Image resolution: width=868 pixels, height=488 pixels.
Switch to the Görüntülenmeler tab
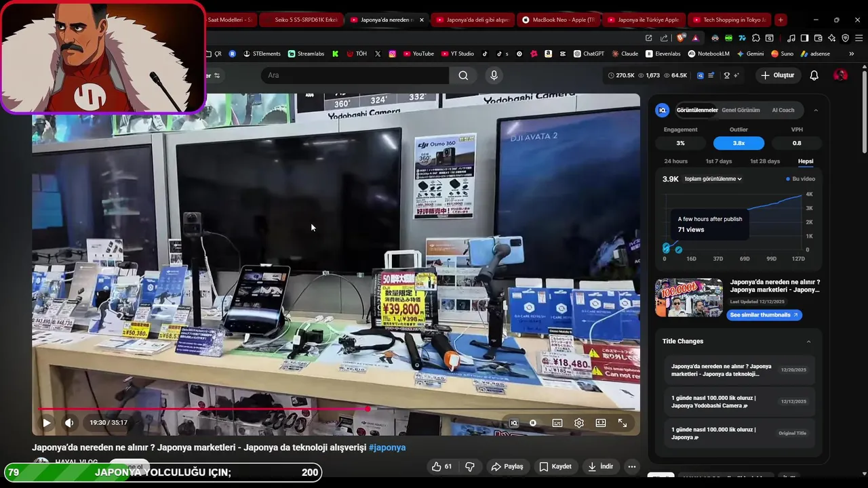tap(697, 110)
